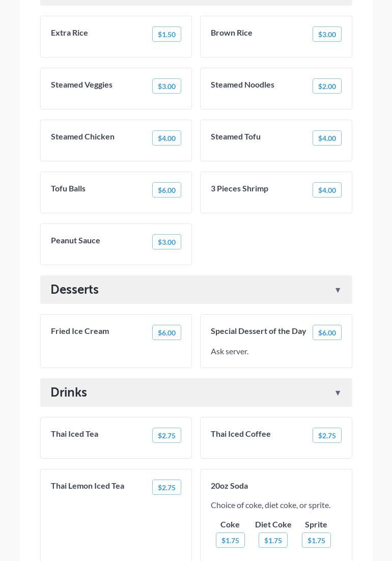Add Thai Iced Coffee for $2.75
The image size is (392, 561).
pos(327,436)
